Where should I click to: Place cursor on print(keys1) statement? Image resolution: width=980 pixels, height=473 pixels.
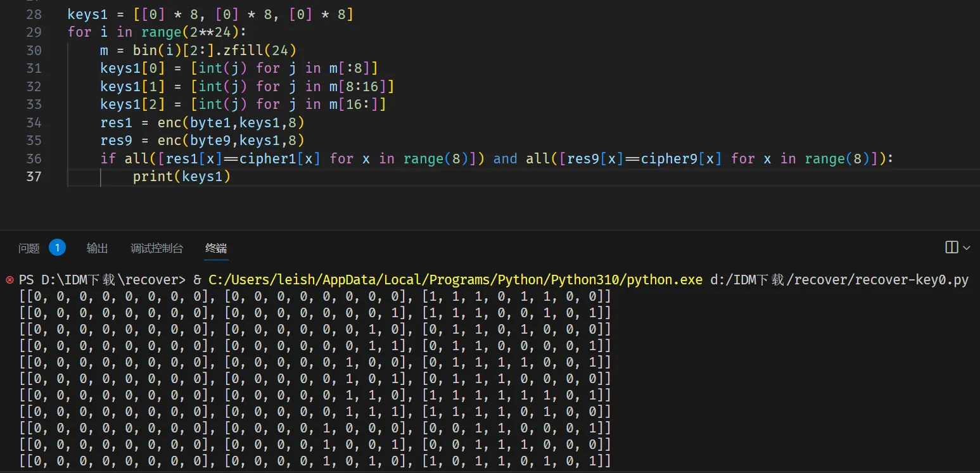pos(181,177)
